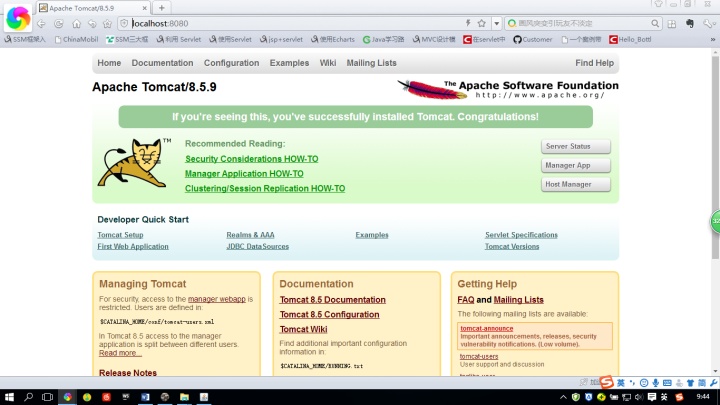The height and width of the screenshot is (405, 720).
Task: Open the Tomcat Wiki link
Action: 304,329
